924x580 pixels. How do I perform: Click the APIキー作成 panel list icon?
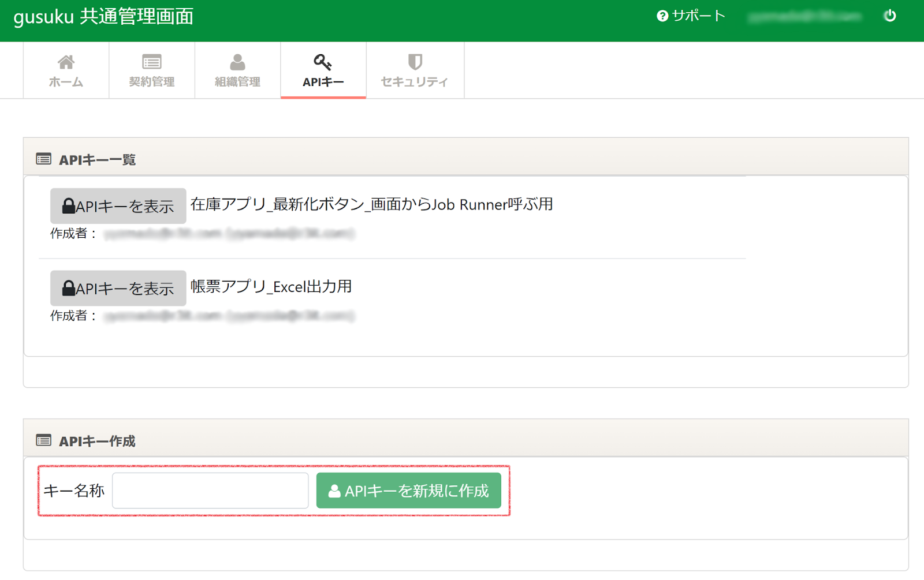point(44,440)
